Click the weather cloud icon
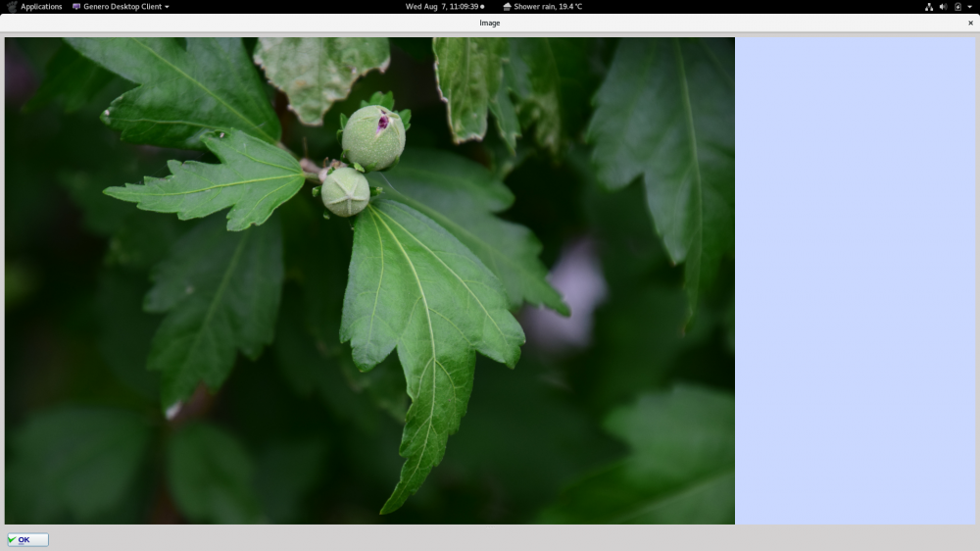The image size is (980, 551). [507, 6]
